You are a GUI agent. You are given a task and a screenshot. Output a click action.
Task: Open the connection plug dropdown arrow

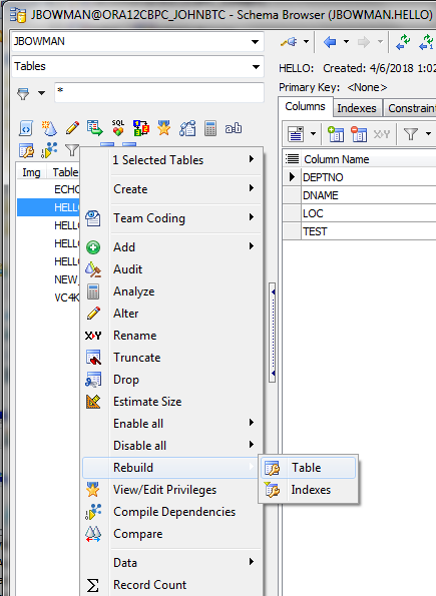point(306,41)
